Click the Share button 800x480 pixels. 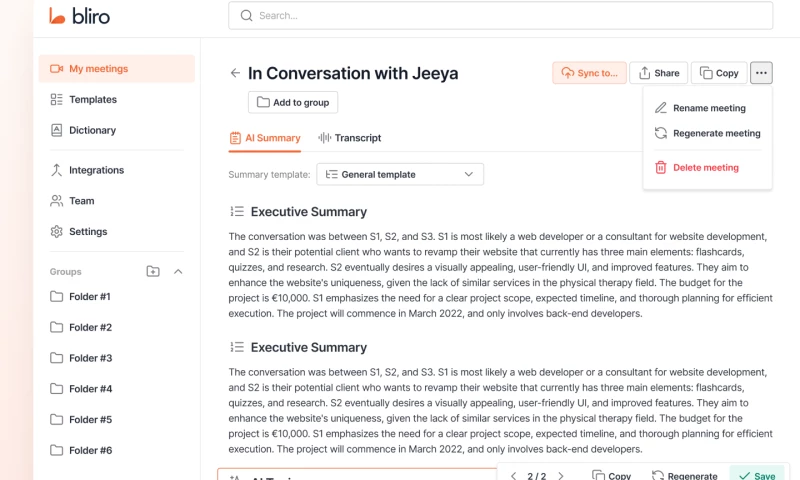[x=659, y=73]
